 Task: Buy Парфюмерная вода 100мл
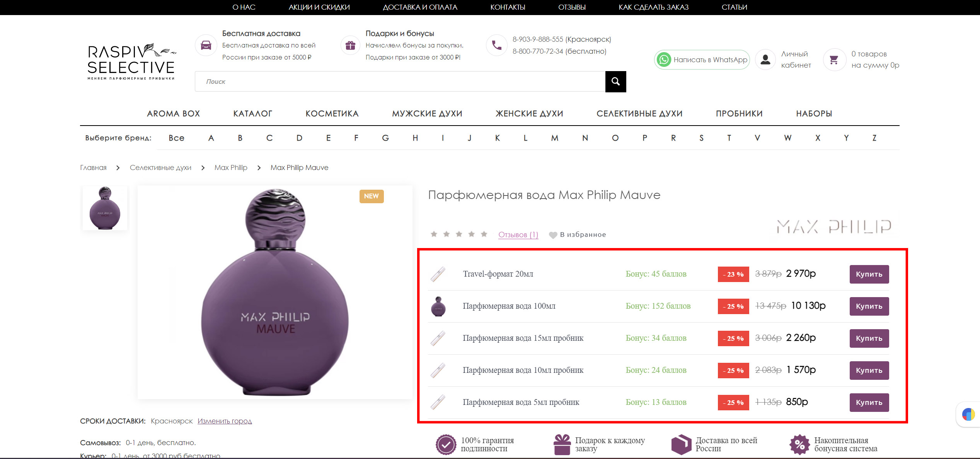[869, 306]
